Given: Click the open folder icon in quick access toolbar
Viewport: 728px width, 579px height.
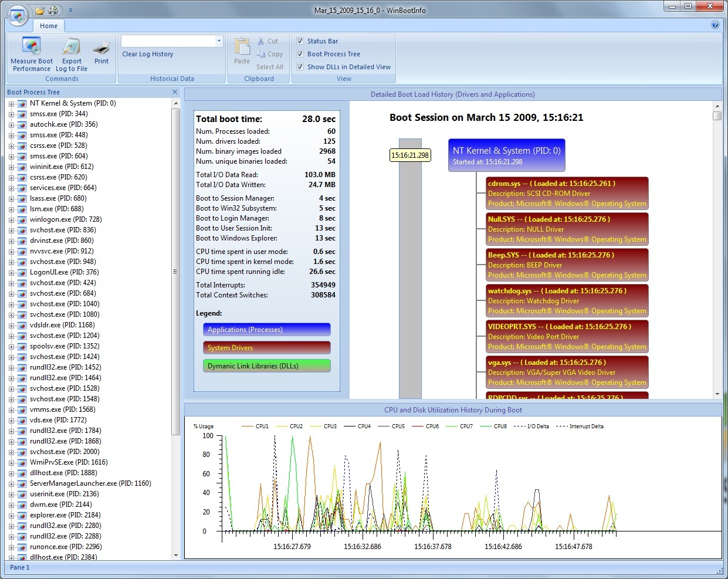Looking at the screenshot, I should click(40, 11).
